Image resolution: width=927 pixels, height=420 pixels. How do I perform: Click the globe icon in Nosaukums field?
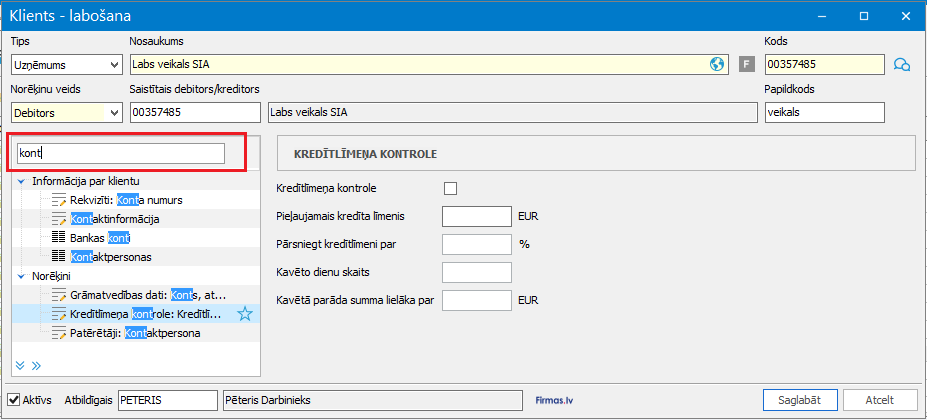click(x=716, y=64)
